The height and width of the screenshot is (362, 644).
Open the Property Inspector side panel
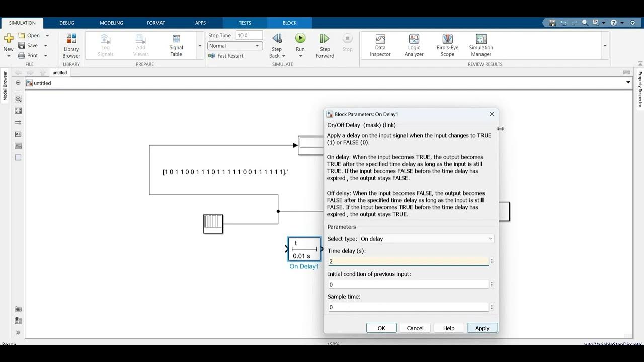tap(640, 89)
